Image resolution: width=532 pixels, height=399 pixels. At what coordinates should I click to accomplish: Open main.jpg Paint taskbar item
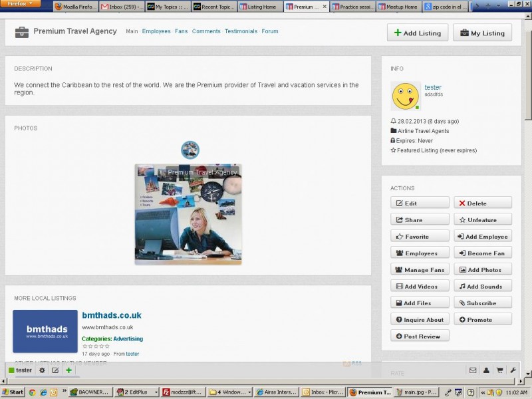417,392
